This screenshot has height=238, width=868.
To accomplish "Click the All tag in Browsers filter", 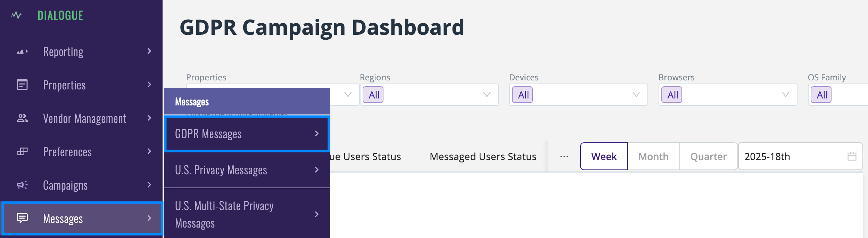I will [x=672, y=95].
